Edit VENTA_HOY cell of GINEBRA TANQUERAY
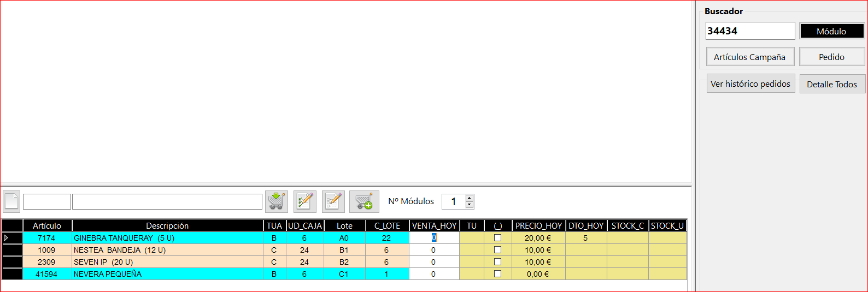Screen dimensions: 868x292 [x=434, y=238]
